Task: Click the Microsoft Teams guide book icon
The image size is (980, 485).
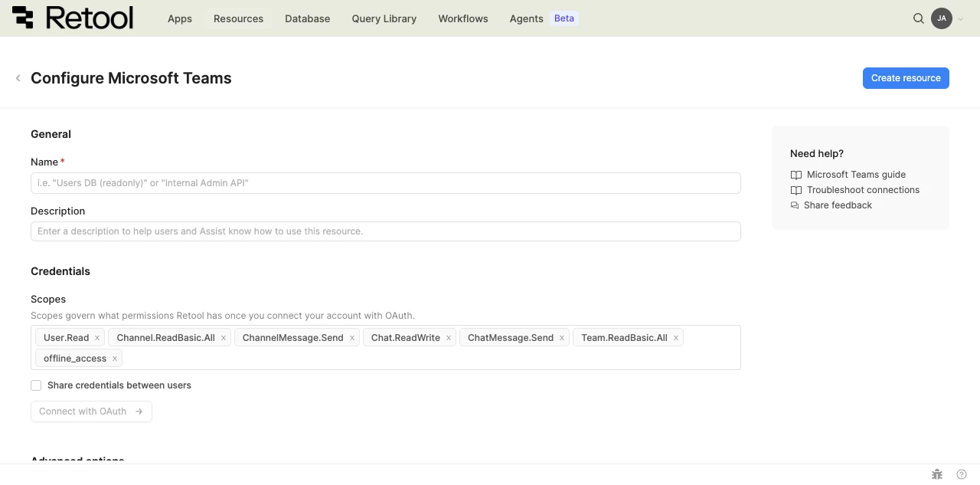Action: point(796,175)
